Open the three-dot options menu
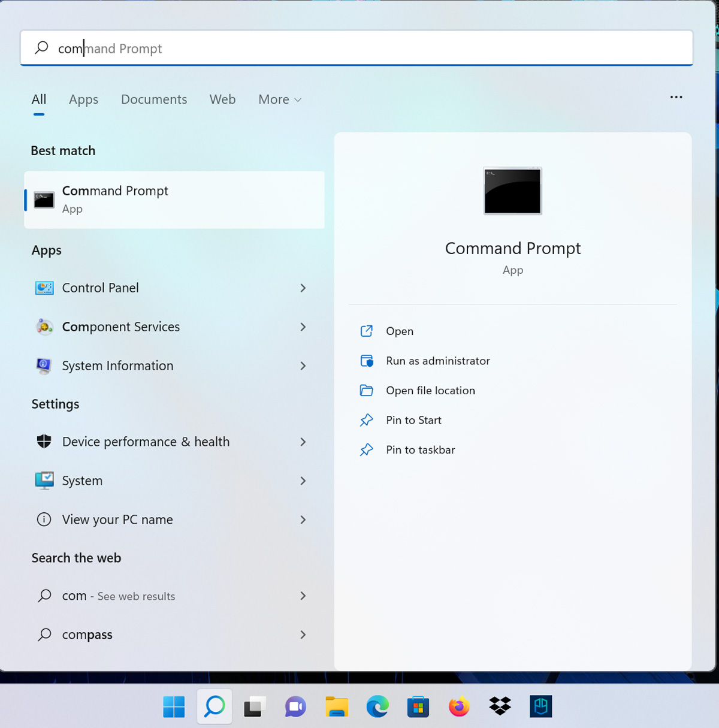The width and height of the screenshot is (719, 728). click(676, 97)
